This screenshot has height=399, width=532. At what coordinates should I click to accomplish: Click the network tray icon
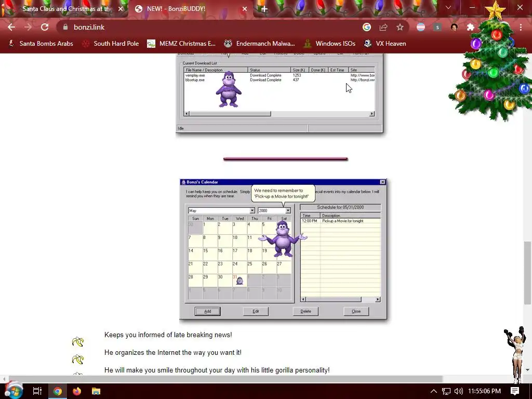(x=446, y=391)
